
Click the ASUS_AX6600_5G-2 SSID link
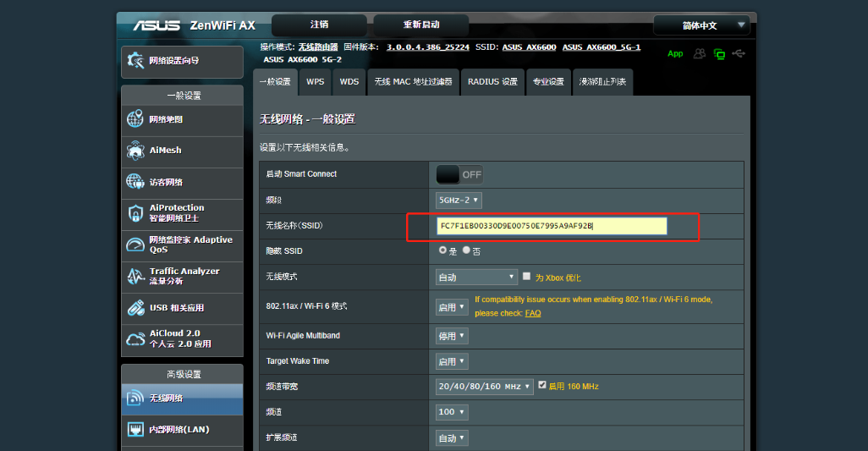point(302,59)
